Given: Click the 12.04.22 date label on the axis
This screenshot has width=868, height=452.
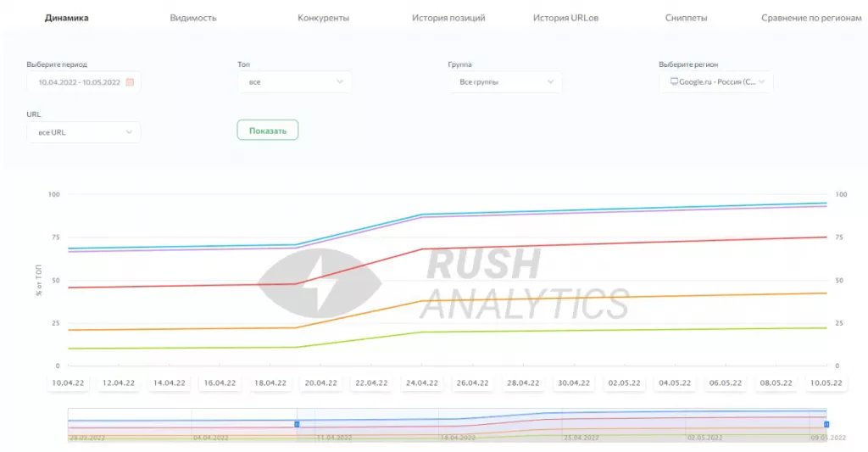Looking at the screenshot, I should tap(119, 382).
